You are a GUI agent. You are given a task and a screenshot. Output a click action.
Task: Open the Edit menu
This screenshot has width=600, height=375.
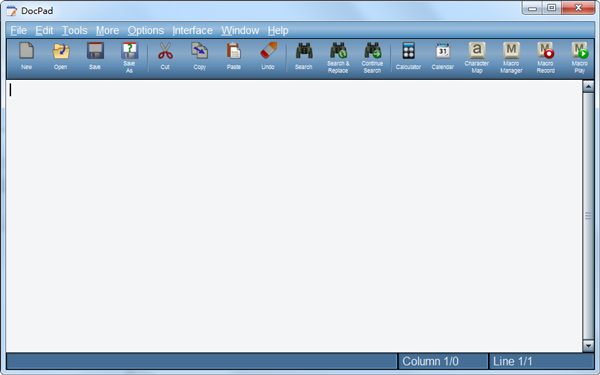coord(44,30)
